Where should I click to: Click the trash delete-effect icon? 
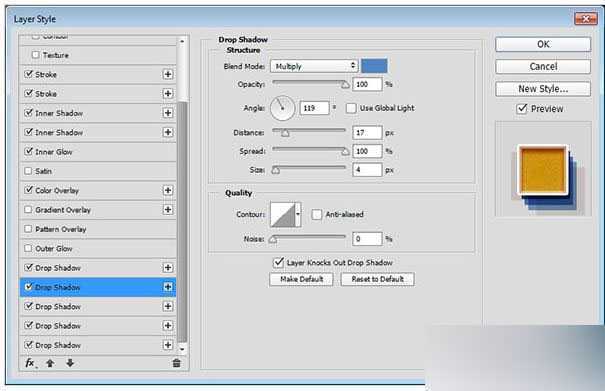pyautogui.click(x=176, y=363)
